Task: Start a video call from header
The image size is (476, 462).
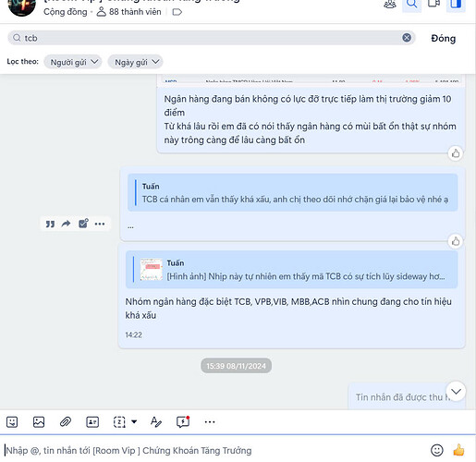Action: tap(433, 4)
